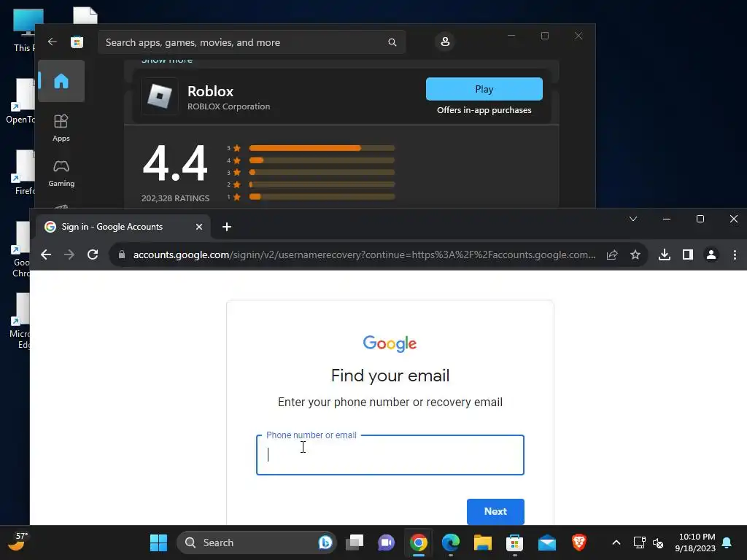The width and height of the screenshot is (747, 560).
Task: Click the blue Next button
Action: coord(495,511)
